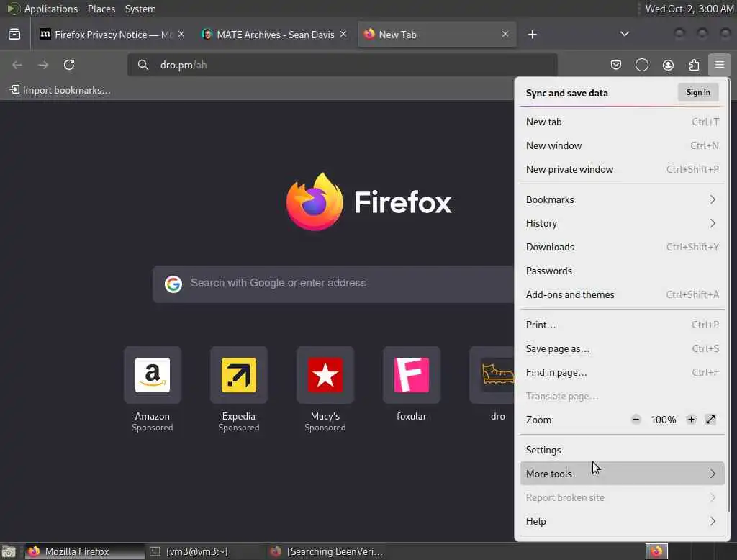This screenshot has height=560, width=737.
Task: Click the Import bookmarks icon
Action: coord(14,89)
